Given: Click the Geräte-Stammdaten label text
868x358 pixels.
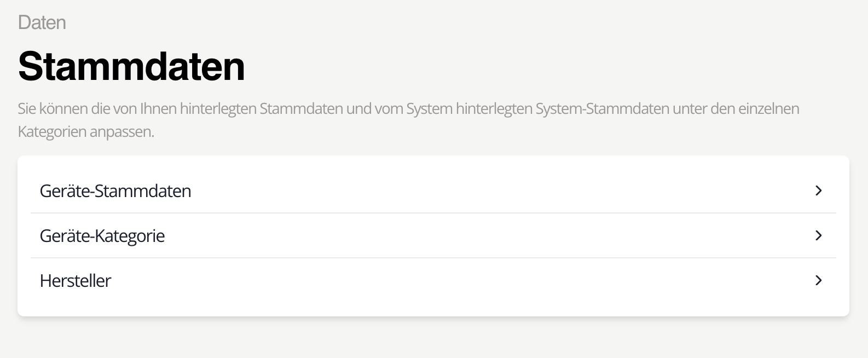Looking at the screenshot, I should [x=115, y=191].
